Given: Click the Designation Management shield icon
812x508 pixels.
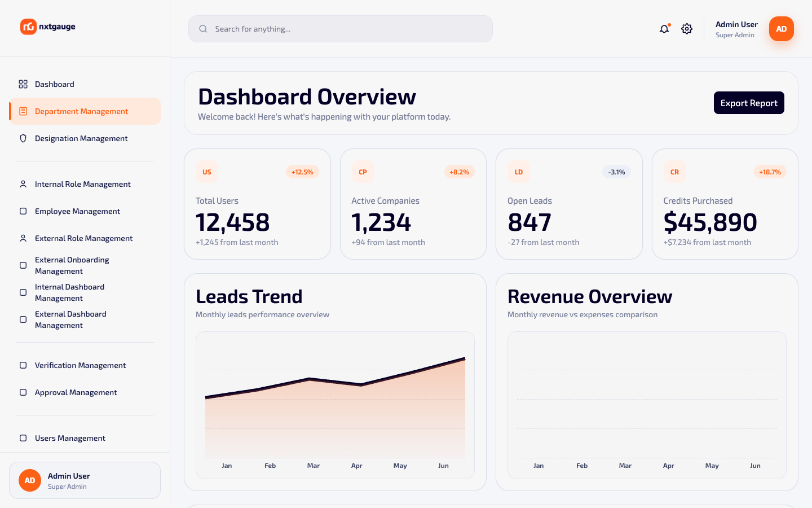Looking at the screenshot, I should (x=23, y=138).
